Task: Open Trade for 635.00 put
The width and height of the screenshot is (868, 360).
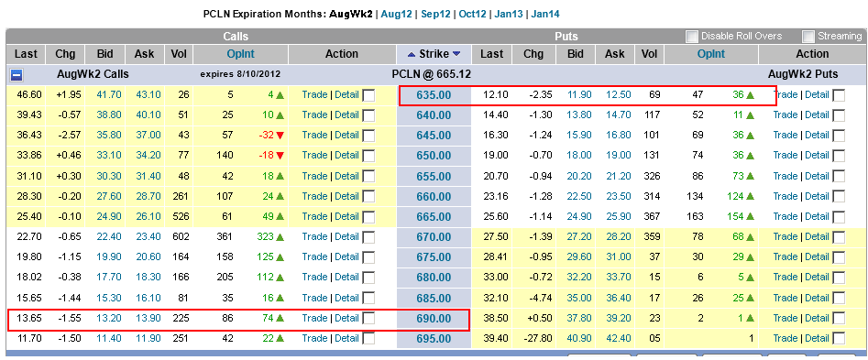Action: (x=785, y=94)
